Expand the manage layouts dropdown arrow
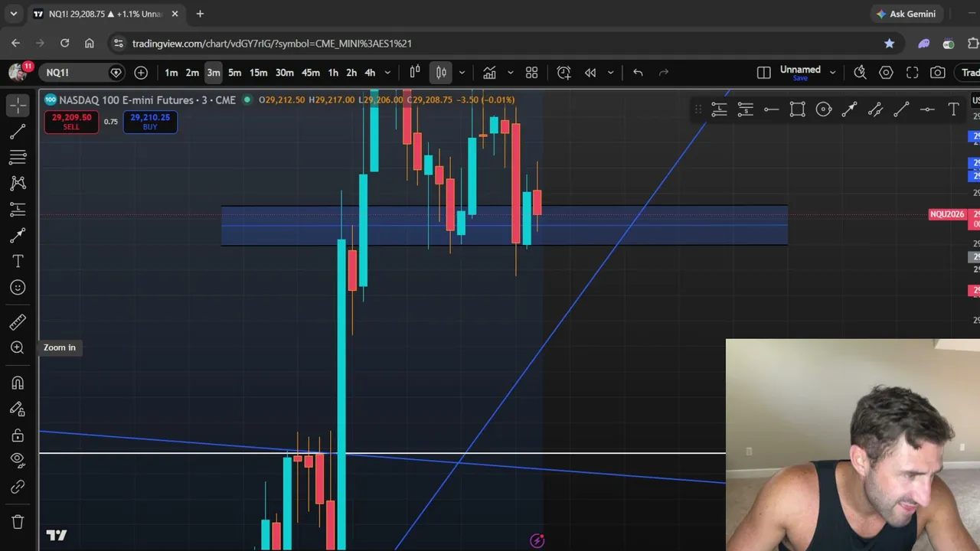Viewport: 980px width, 551px height. tap(832, 73)
